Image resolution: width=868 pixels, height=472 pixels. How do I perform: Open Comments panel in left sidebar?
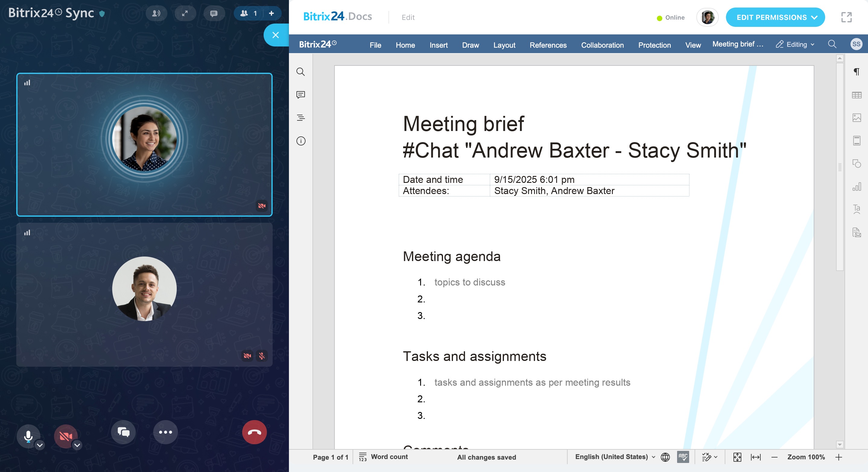pos(301,95)
